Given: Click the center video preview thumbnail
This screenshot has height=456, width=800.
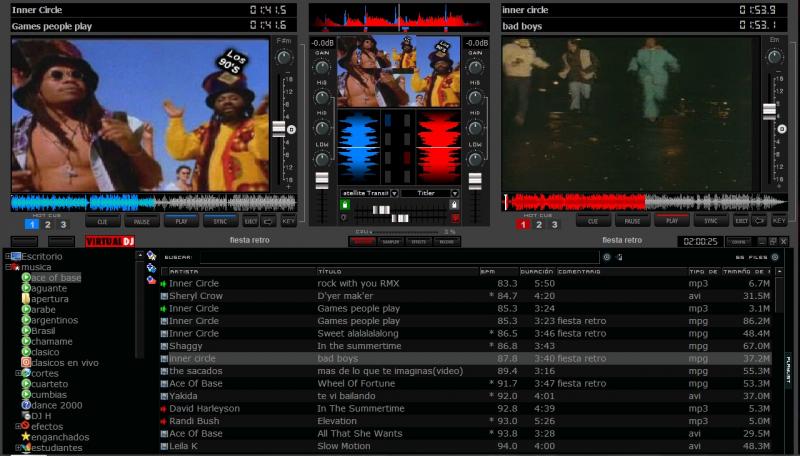Looking at the screenshot, I should coord(399,71).
